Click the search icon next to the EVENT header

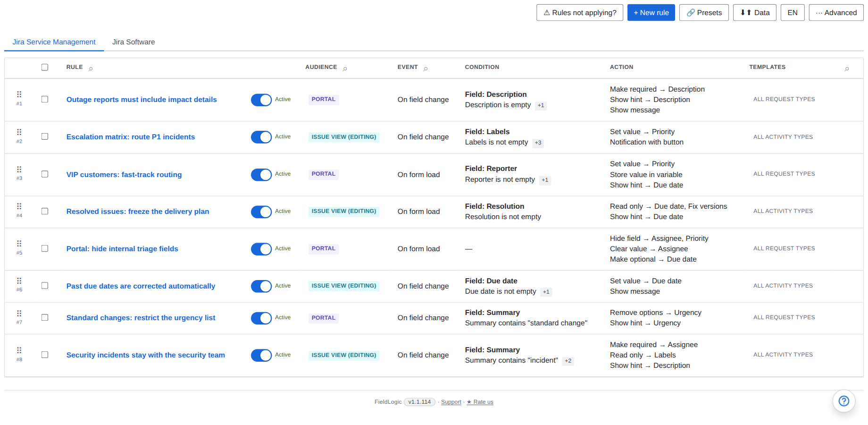coord(426,69)
